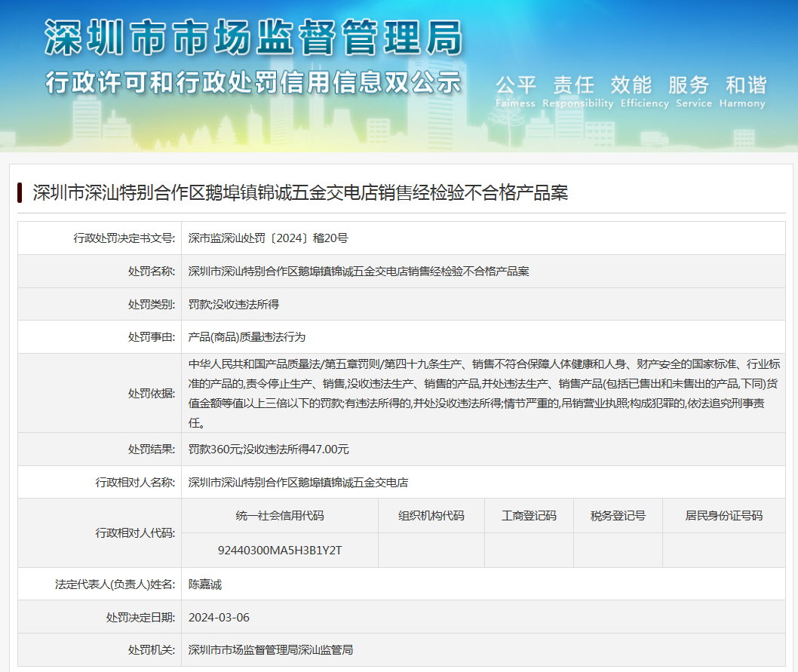Screen dimensions: 798x672
Task: Click the 统一社会信用代码 column header
Action: click(280, 516)
